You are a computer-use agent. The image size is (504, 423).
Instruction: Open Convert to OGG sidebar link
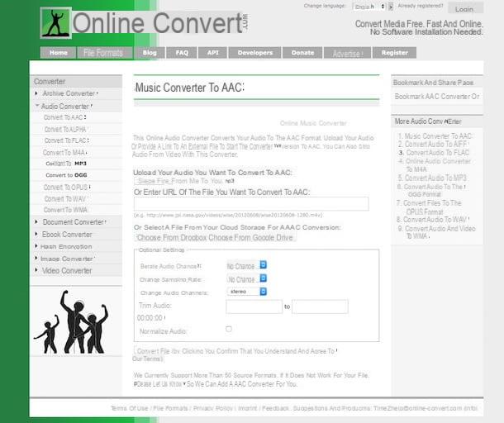(66, 175)
